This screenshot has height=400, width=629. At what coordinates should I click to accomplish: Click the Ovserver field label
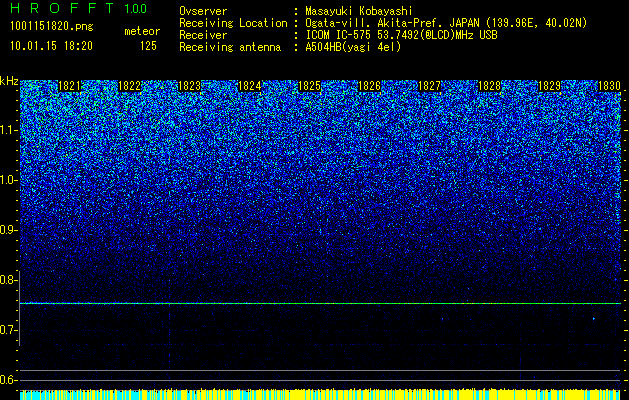203,11
